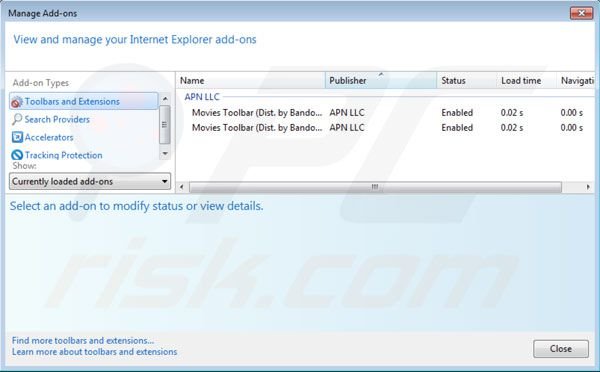Image resolution: width=600 pixels, height=372 pixels.
Task: Click APN LLC publisher in first row
Action: (x=347, y=113)
